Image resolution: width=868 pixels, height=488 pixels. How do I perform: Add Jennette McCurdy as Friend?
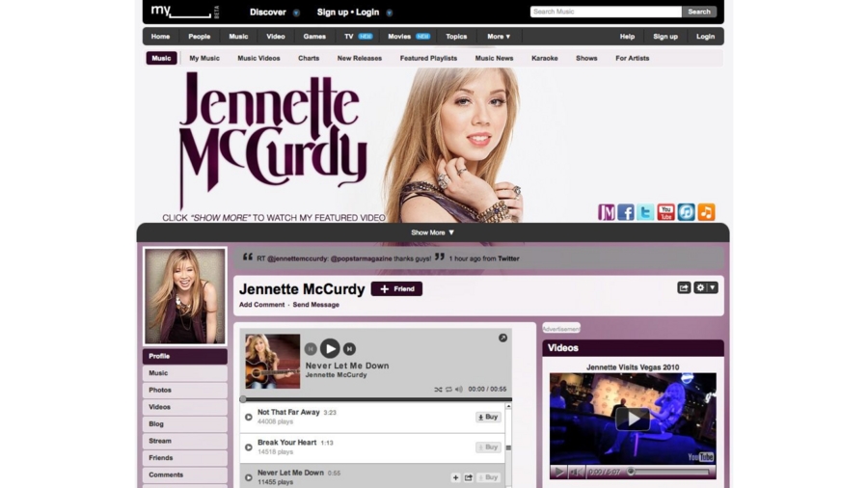[396, 288]
